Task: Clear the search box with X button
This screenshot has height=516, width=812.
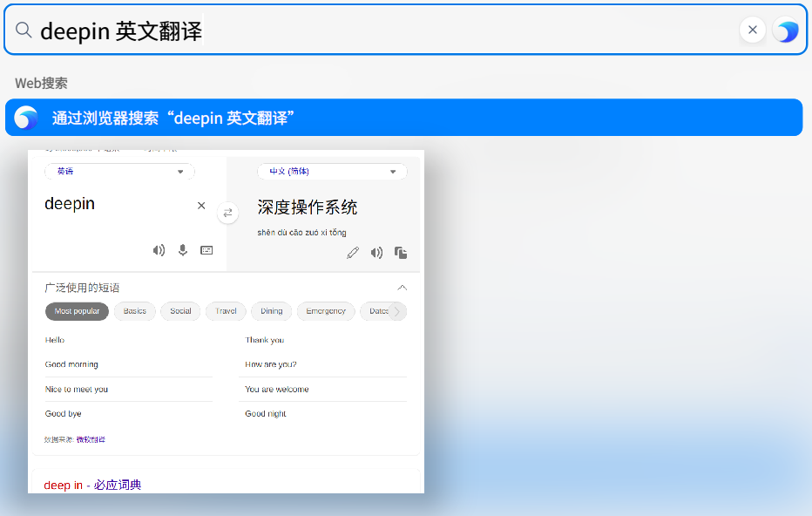Action: coord(753,30)
